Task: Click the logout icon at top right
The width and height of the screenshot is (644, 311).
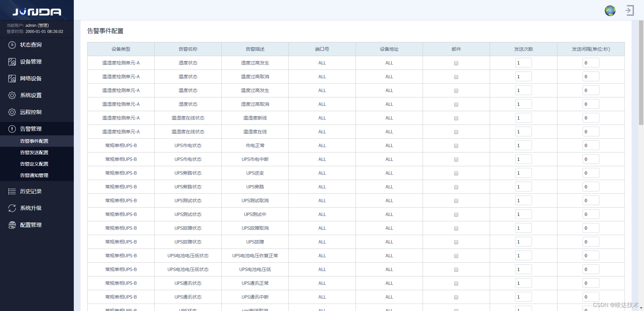Action: [630, 10]
